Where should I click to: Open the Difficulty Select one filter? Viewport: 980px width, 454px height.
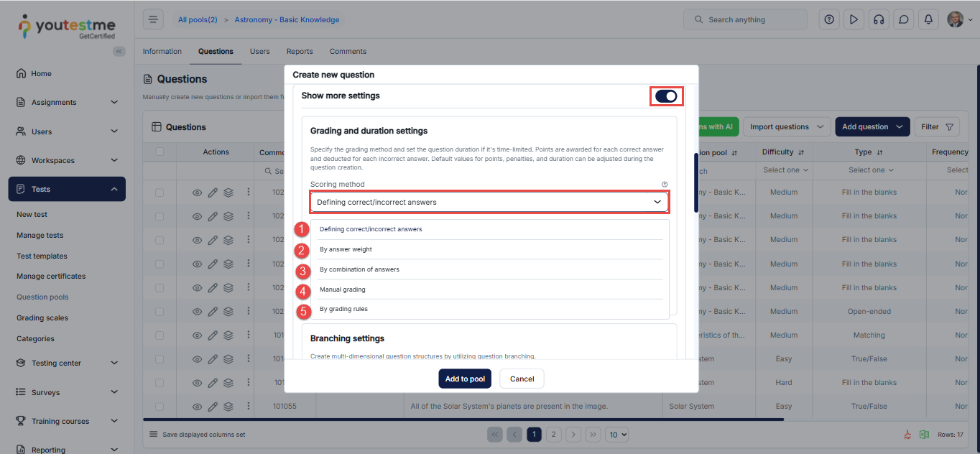pyautogui.click(x=785, y=170)
